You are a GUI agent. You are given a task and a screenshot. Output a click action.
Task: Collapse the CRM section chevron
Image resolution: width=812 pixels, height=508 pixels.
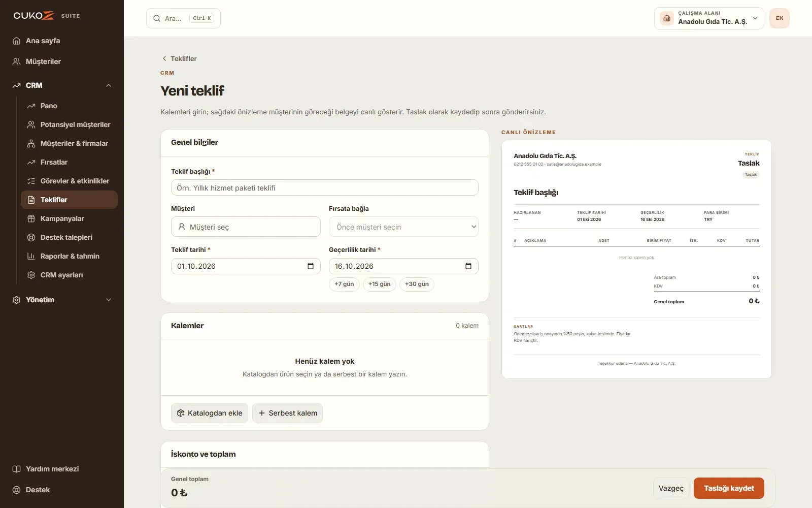click(109, 85)
